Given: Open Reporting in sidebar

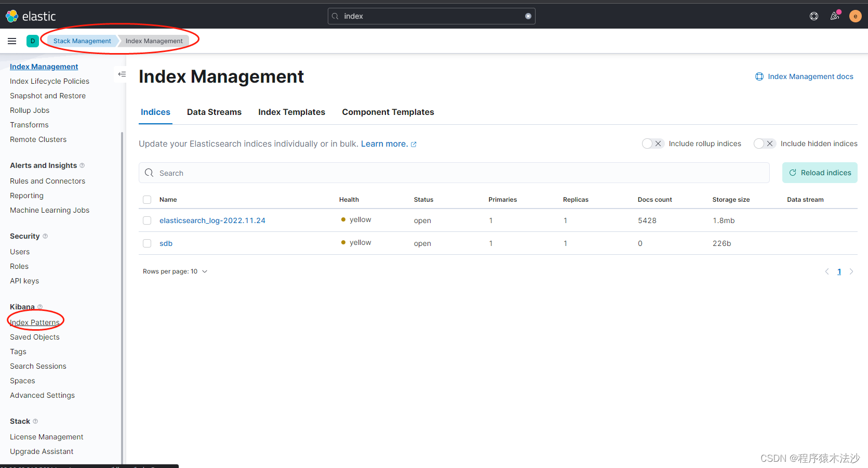Looking at the screenshot, I should [x=26, y=196].
